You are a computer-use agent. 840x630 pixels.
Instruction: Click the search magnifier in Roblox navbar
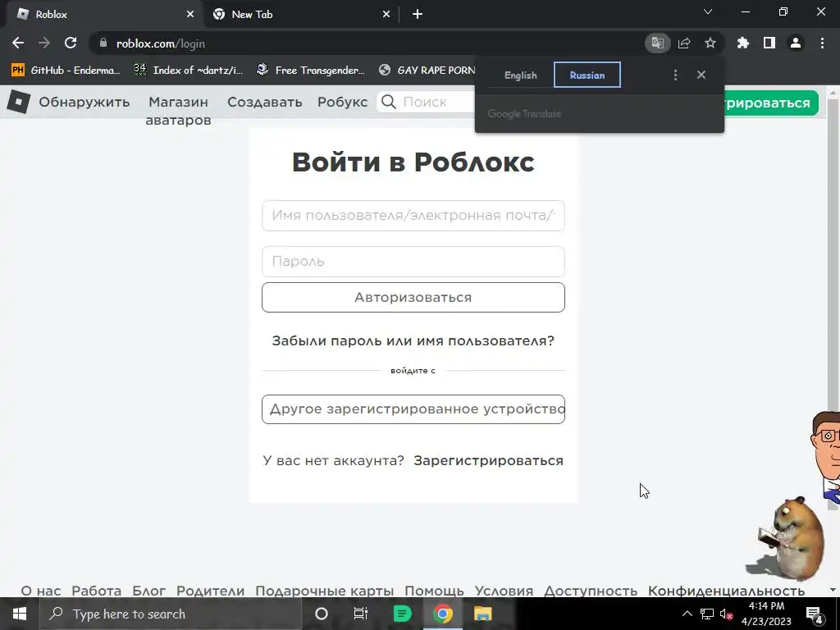pos(389,102)
